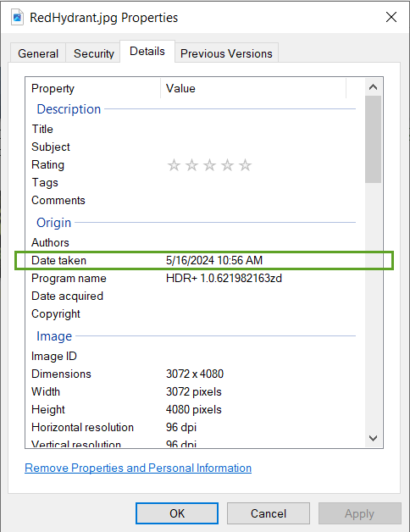Click the Title property row

point(195,129)
